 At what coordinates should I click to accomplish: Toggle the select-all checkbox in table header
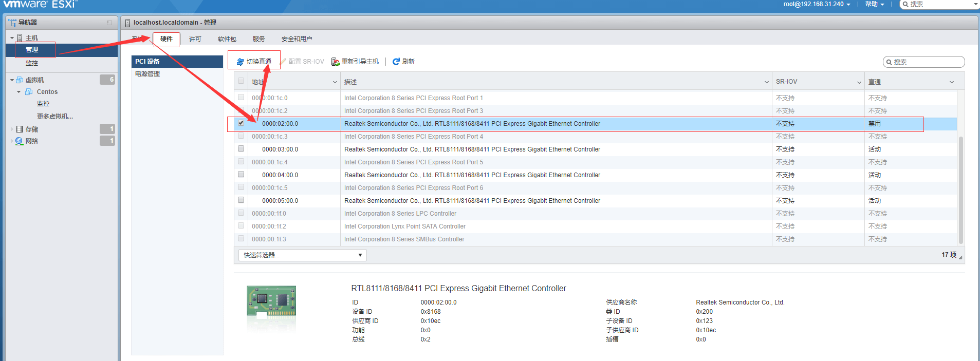tap(241, 81)
